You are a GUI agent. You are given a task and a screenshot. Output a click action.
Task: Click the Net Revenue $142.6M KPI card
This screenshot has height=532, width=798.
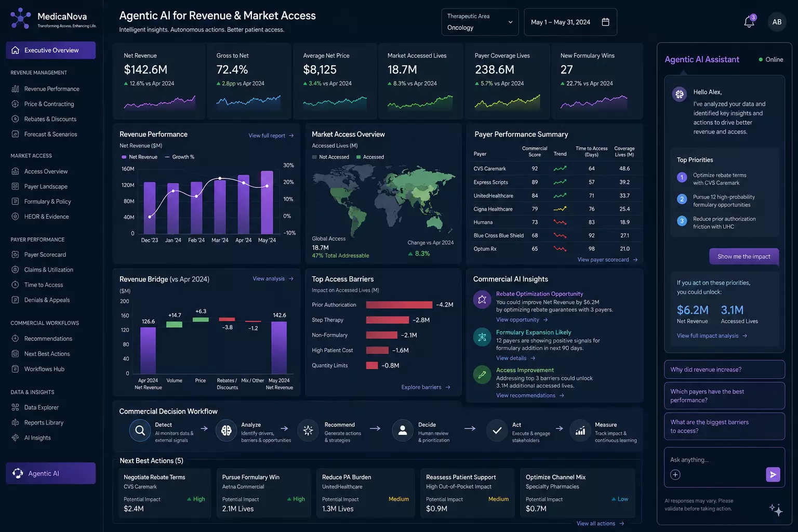pyautogui.click(x=159, y=81)
